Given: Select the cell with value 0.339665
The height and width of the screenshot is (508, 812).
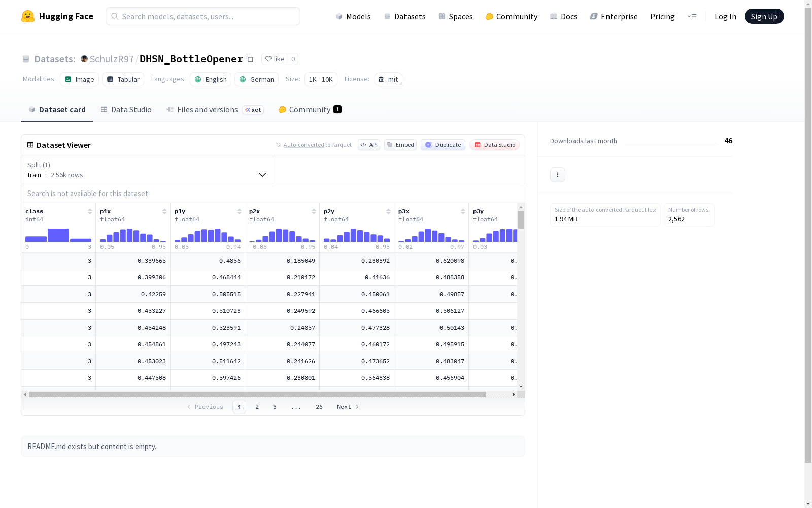Looking at the screenshot, I should point(133,261).
